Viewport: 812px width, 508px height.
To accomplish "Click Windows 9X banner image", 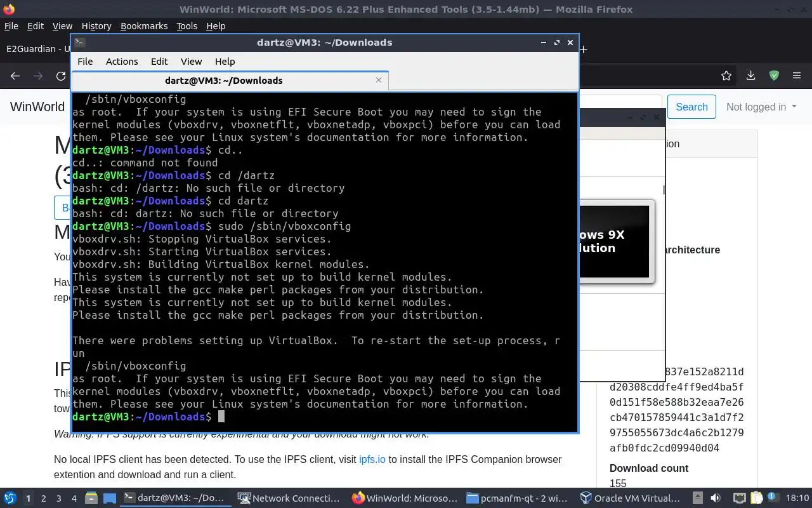I will tap(615, 241).
